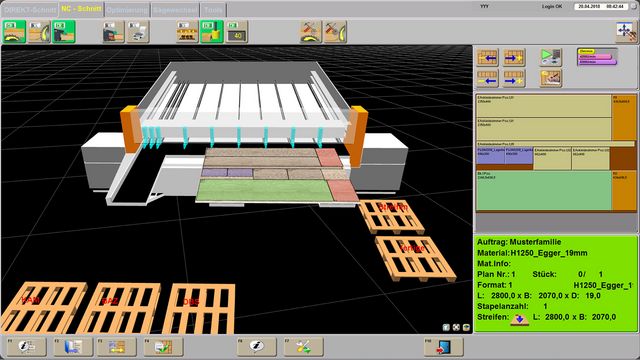Click the 'Auftrag: Musterfamilie' text
The height and width of the screenshot is (360, 640).
click(x=519, y=242)
